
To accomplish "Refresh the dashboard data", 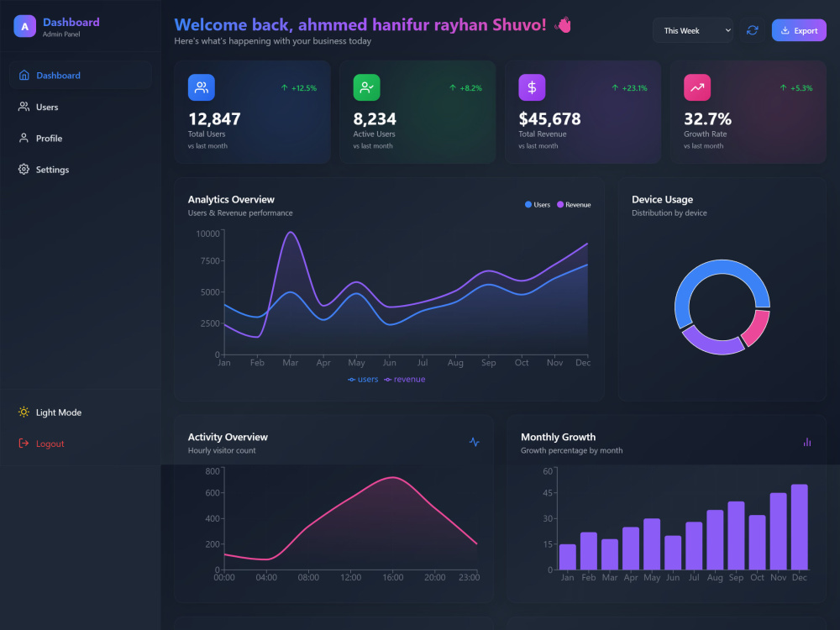I will coord(752,30).
